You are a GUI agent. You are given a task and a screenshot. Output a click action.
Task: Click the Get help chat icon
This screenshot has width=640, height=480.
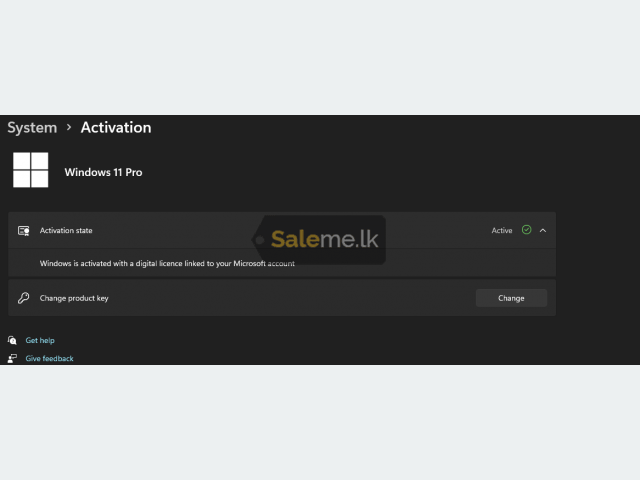pyautogui.click(x=12, y=340)
